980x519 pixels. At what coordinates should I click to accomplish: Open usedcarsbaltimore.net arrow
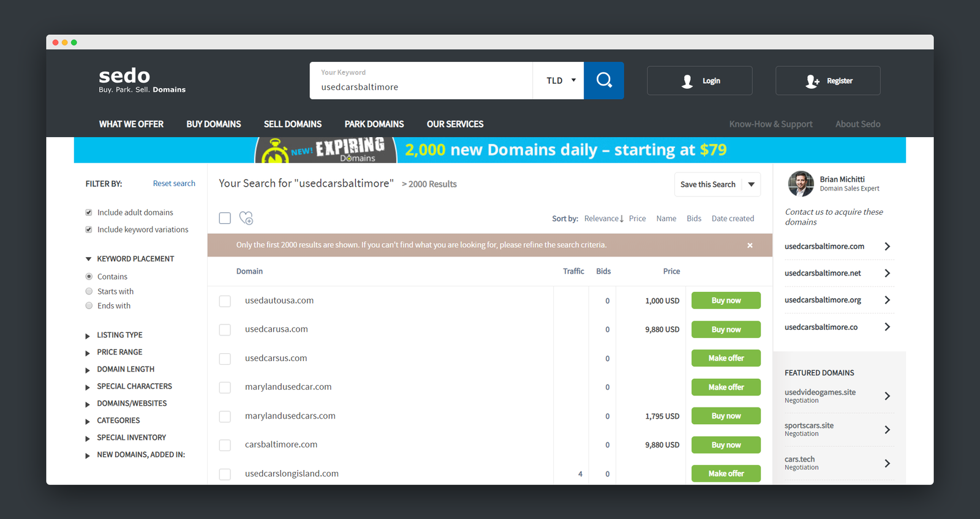pyautogui.click(x=888, y=273)
